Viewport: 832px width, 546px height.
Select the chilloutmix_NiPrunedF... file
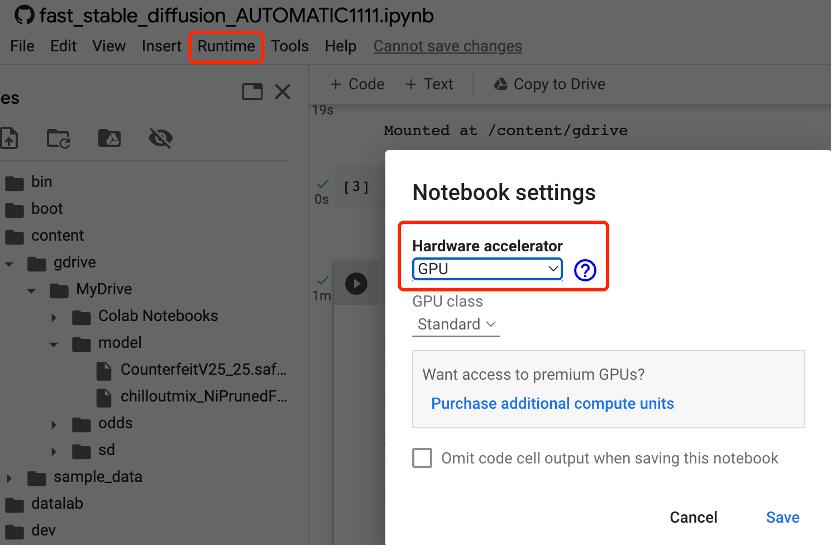pyautogui.click(x=192, y=396)
